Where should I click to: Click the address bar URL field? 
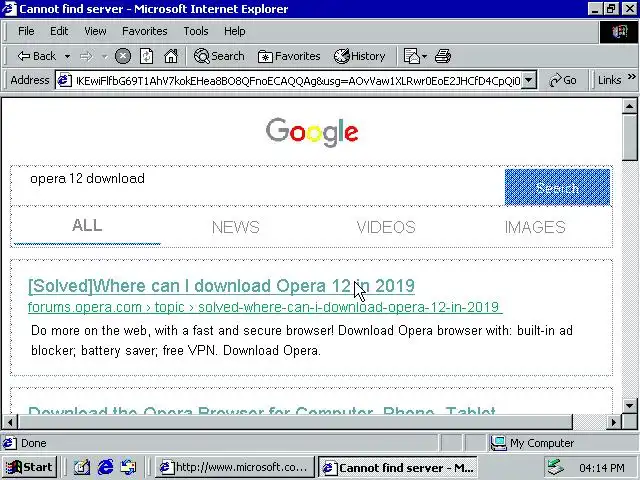pos(298,81)
